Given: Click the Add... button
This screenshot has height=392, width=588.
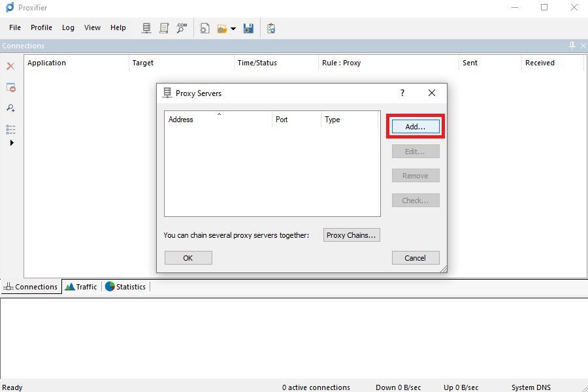Looking at the screenshot, I should [x=416, y=127].
